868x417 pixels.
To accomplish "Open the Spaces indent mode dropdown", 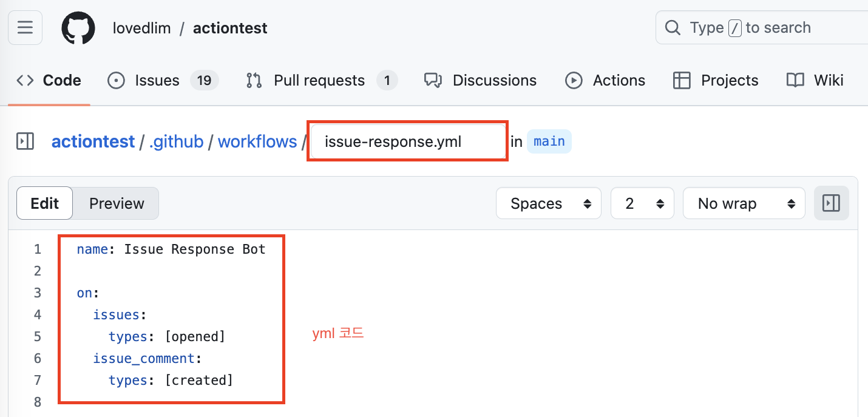I will click(x=548, y=203).
